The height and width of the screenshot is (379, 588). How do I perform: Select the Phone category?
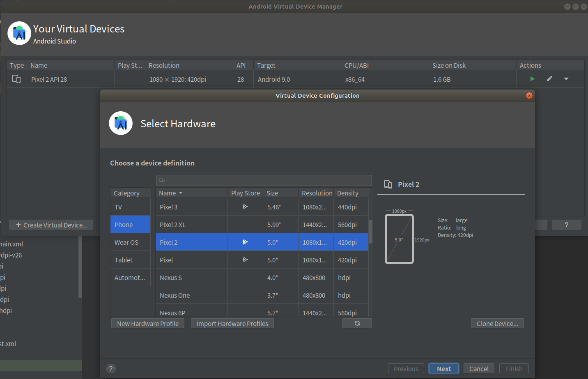click(x=131, y=225)
